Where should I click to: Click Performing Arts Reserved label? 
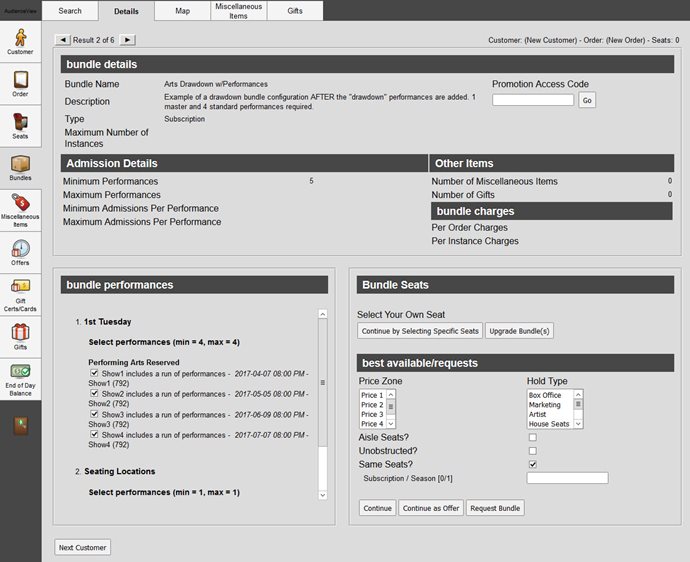[134, 362]
